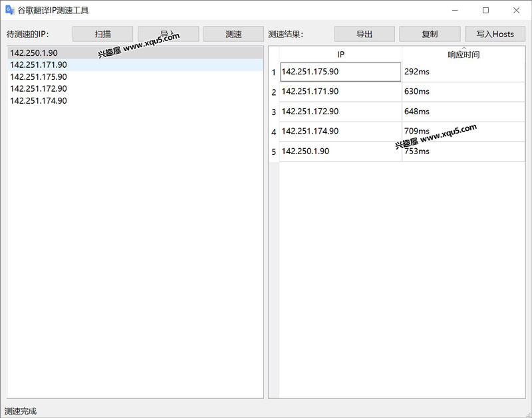Select result row header number 3
The height and width of the screenshot is (418, 532).
pos(274,112)
